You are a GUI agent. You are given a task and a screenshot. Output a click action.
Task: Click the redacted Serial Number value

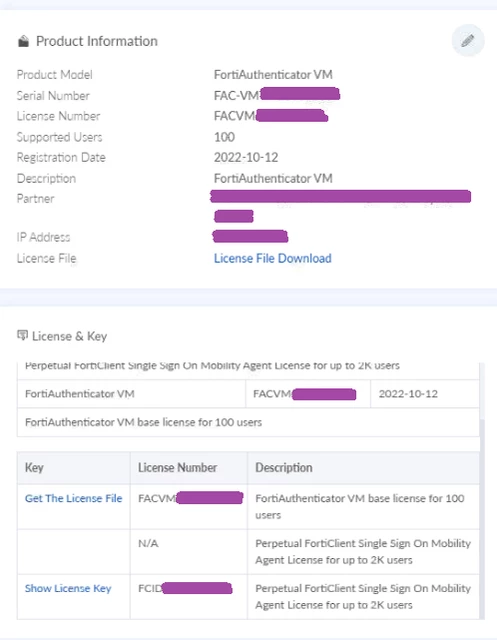point(277,95)
